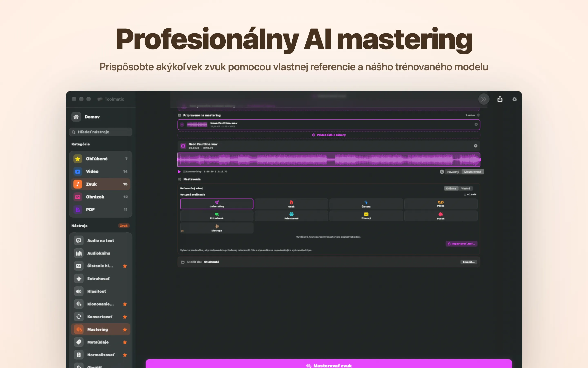The image size is (588, 368).
Task: Choose the Priestorové mastering preset
Action: [x=291, y=216]
